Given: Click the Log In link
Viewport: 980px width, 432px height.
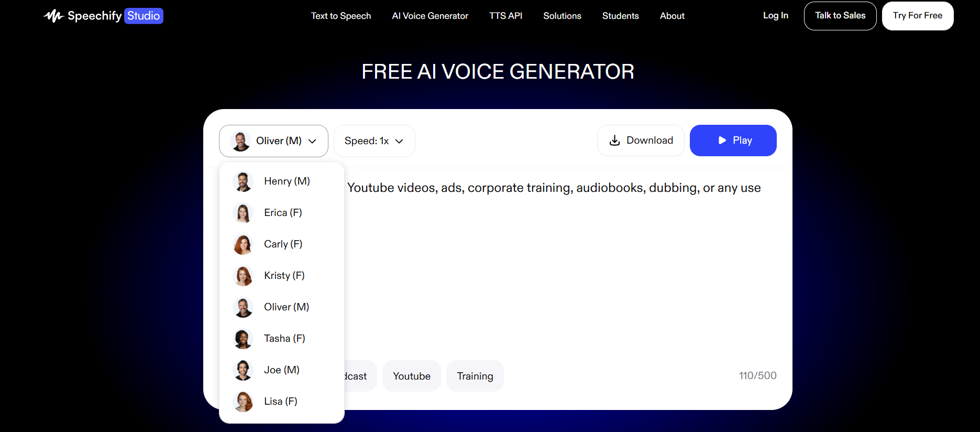Looking at the screenshot, I should tap(776, 16).
